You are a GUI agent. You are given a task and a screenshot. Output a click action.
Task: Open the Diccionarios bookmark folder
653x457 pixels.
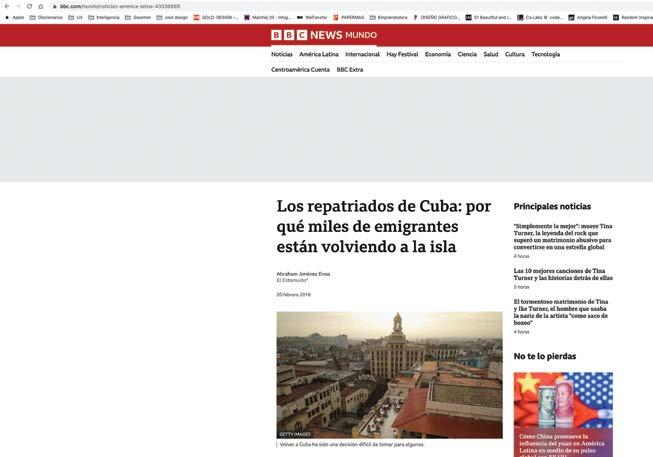click(x=46, y=17)
